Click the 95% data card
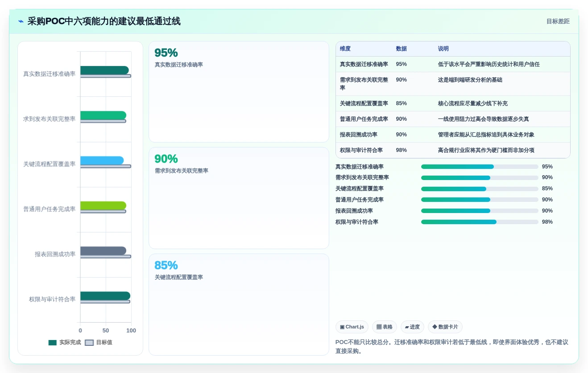The width and height of the screenshot is (588, 373). [x=239, y=92]
